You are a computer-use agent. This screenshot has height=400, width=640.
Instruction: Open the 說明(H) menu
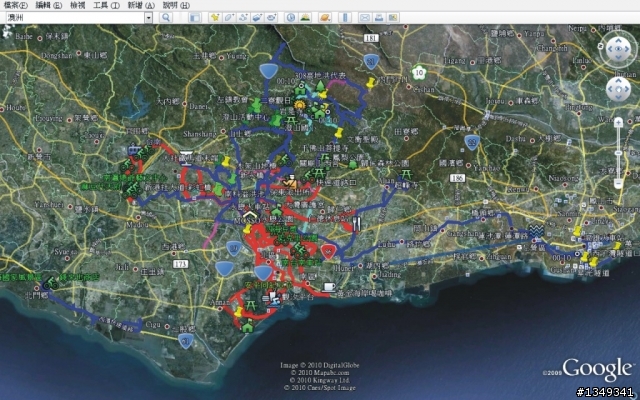176,5
